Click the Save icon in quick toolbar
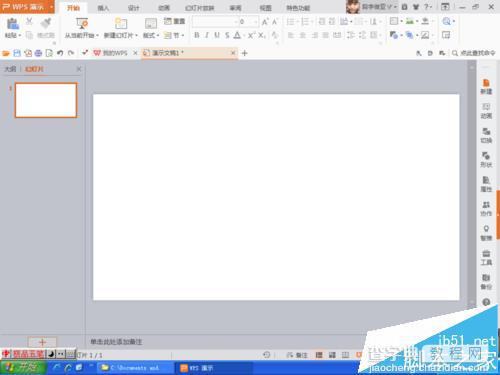 tap(17, 53)
